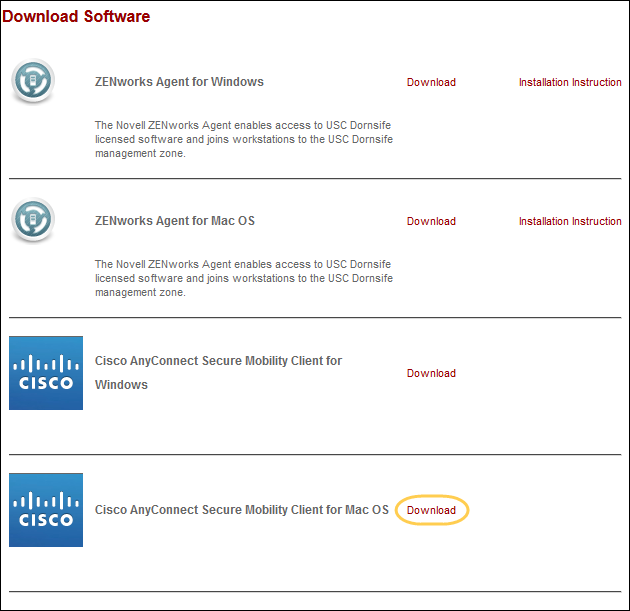
Task: Download the ZENworks Agent for Mac OS
Action: 431,222
